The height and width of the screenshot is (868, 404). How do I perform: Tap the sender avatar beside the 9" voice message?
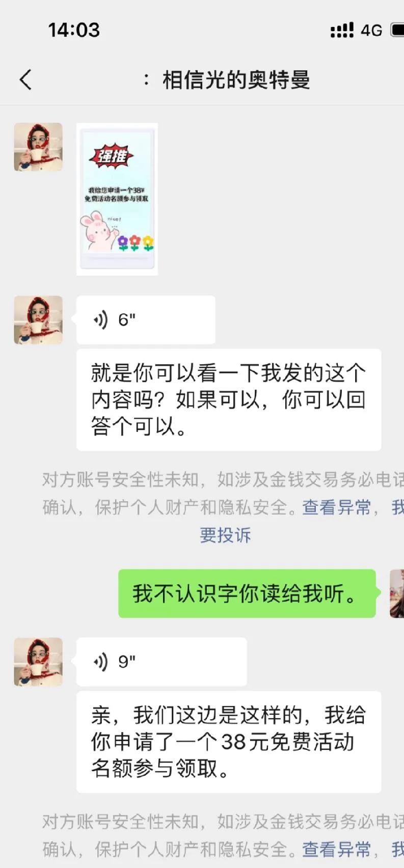pyautogui.click(x=38, y=662)
